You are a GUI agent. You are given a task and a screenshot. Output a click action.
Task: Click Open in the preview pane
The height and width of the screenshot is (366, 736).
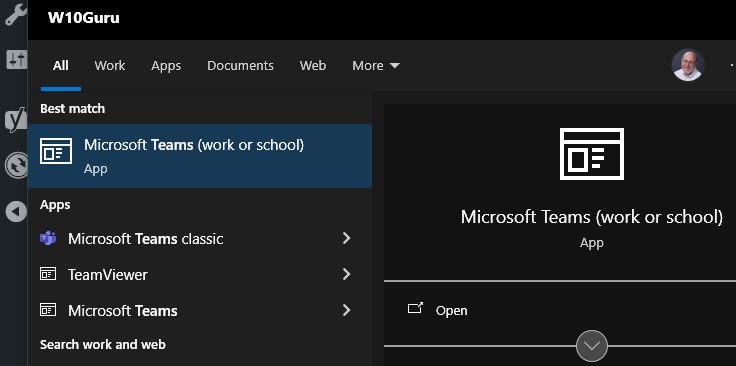pyautogui.click(x=451, y=311)
